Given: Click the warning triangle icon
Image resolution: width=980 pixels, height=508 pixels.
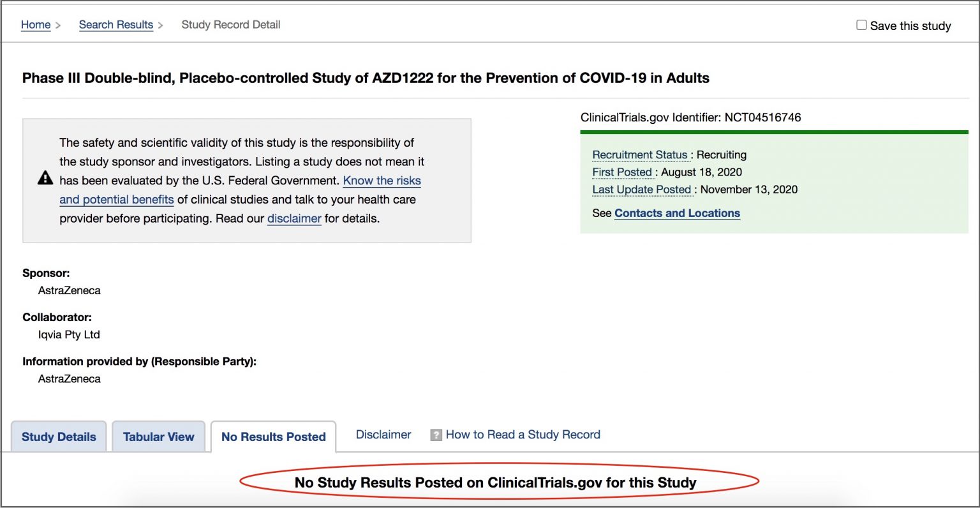Looking at the screenshot, I should point(45,178).
